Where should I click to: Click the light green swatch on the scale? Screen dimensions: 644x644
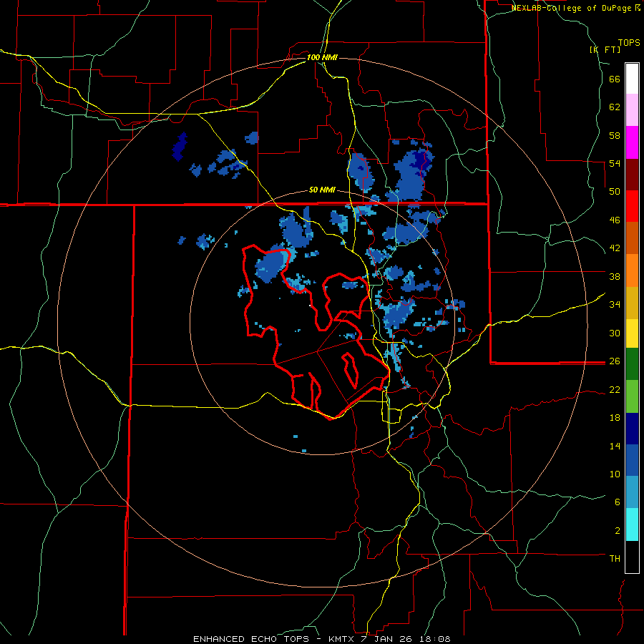point(632,396)
